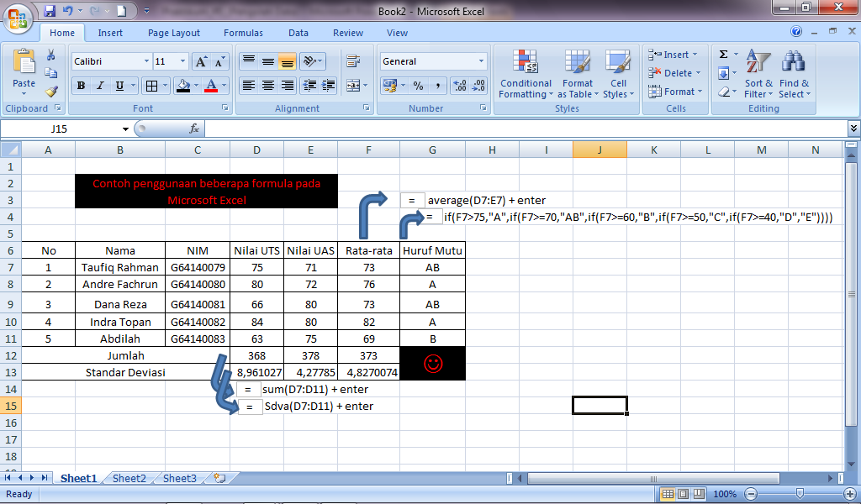Image resolution: width=861 pixels, height=504 pixels.
Task: Decrease indent in Alignment group
Action: [309, 86]
